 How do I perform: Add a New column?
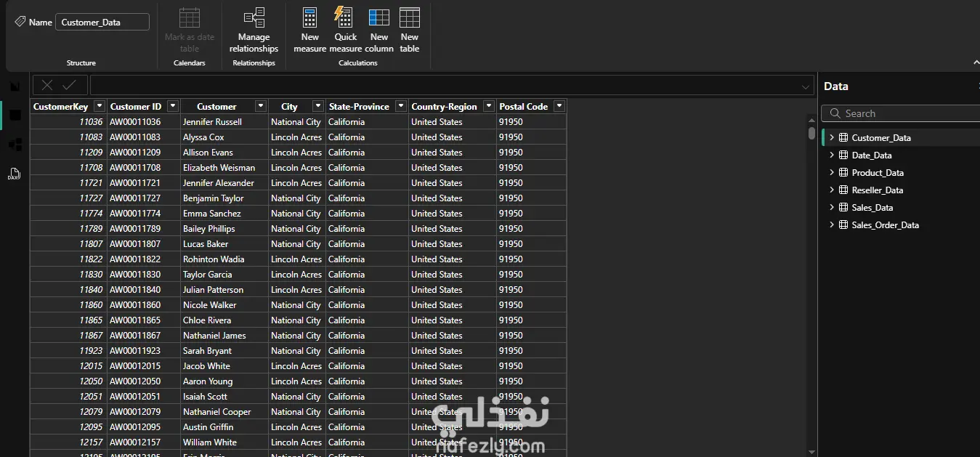[379, 31]
